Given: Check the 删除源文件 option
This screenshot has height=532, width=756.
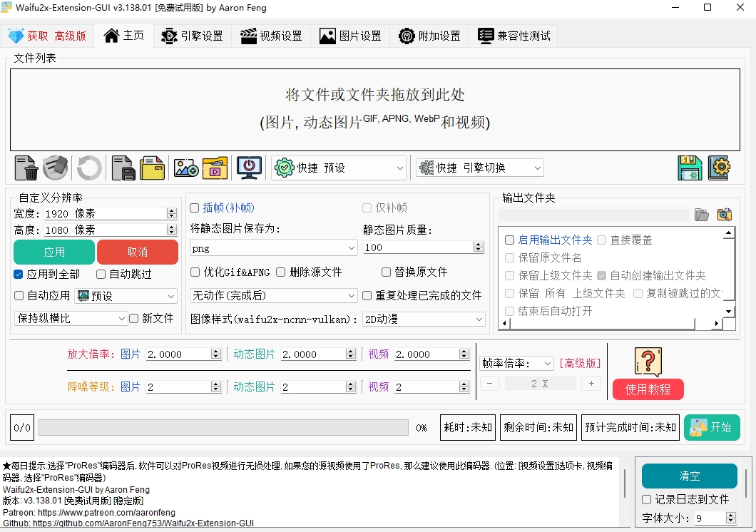Looking at the screenshot, I should pyautogui.click(x=280, y=272).
